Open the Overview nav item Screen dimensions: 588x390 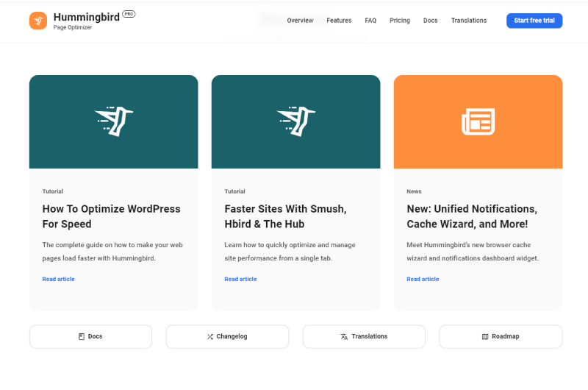coord(300,21)
